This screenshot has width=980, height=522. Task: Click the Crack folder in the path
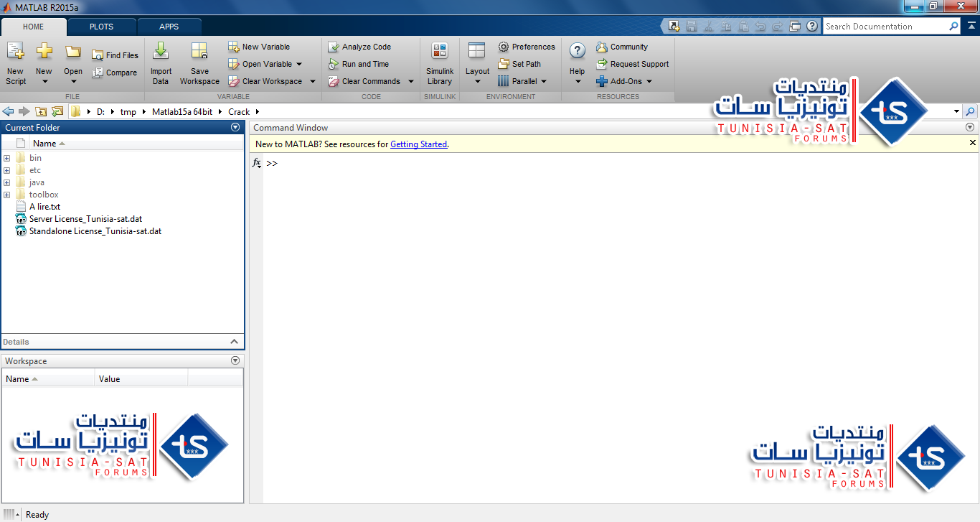point(239,111)
